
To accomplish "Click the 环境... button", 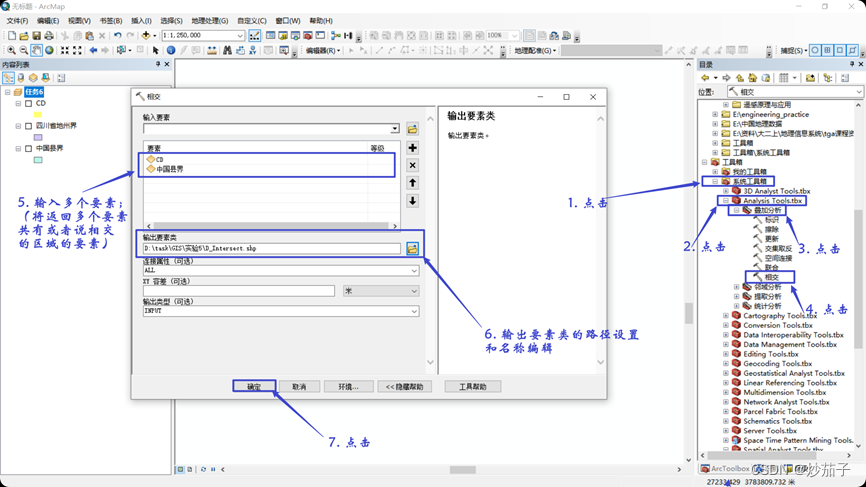I will (x=348, y=387).
